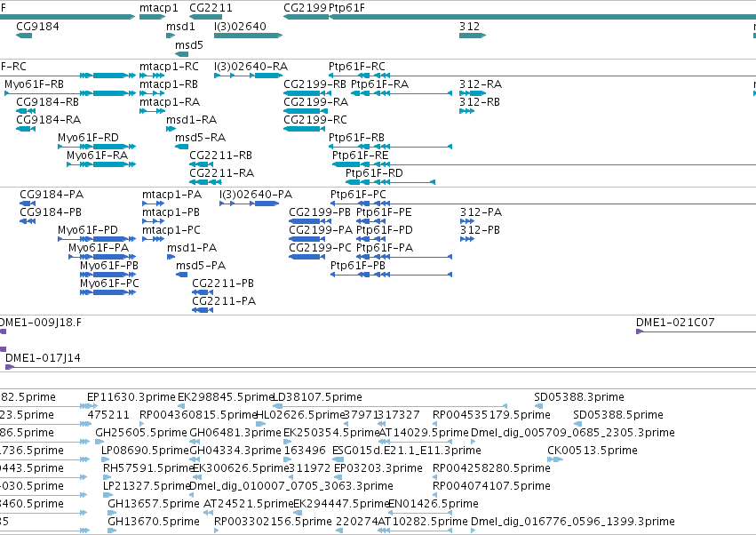Select the 312-RB transcript label

pos(480,102)
